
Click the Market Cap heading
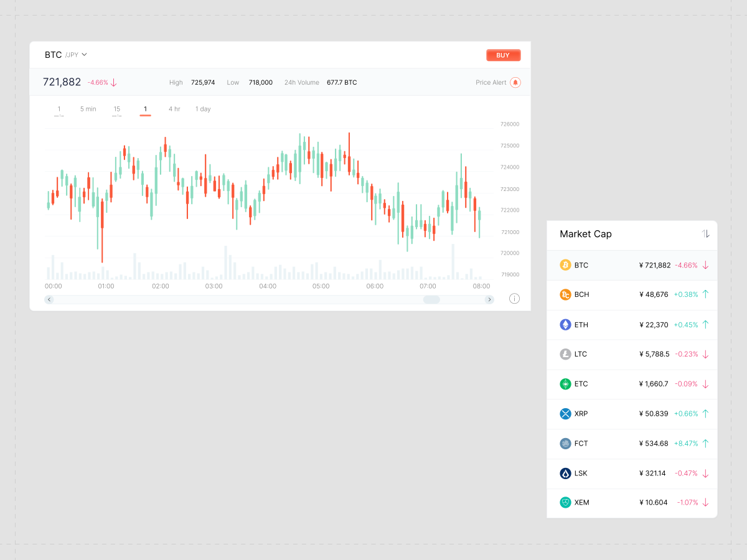click(586, 234)
